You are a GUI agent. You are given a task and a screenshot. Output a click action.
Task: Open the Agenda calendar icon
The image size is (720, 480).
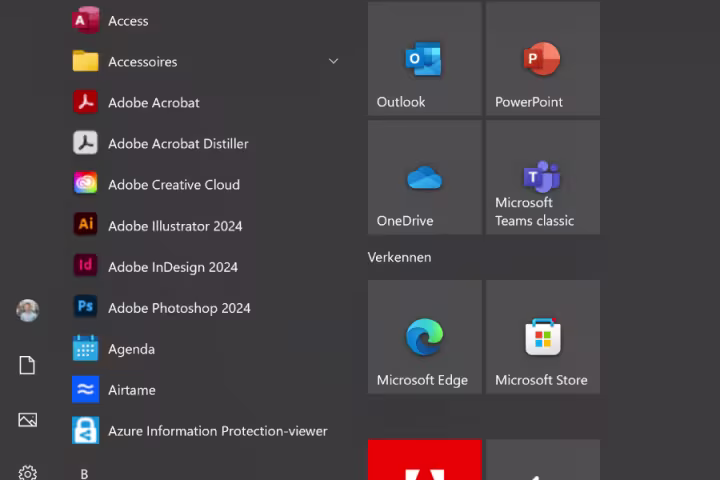point(85,348)
